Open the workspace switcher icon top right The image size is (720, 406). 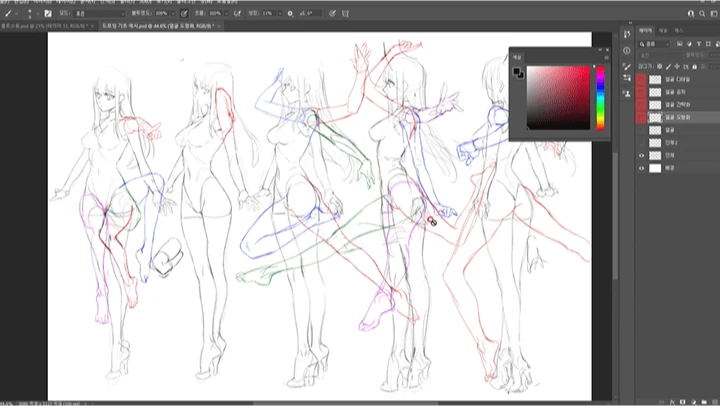coord(714,14)
